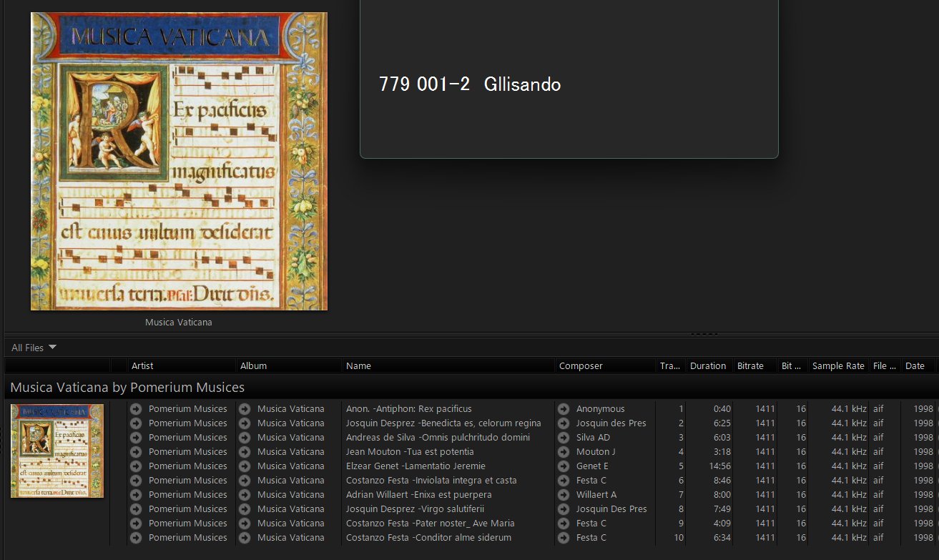Click artist arrow icon on Benedicta es row
The image size is (939, 560).
[136, 423]
